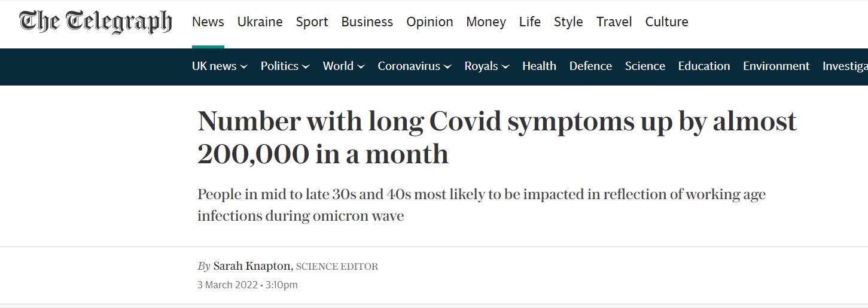Expand the UK news dropdown chevron
The width and height of the screenshot is (868, 308).
coord(244,67)
